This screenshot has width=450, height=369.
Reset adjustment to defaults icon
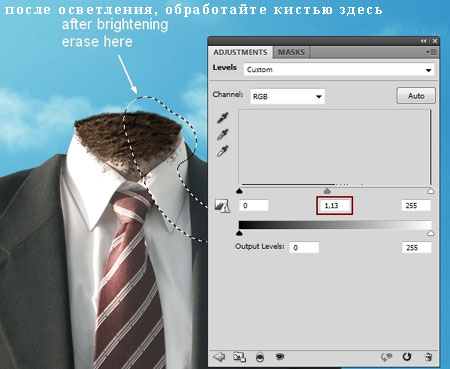point(407,357)
